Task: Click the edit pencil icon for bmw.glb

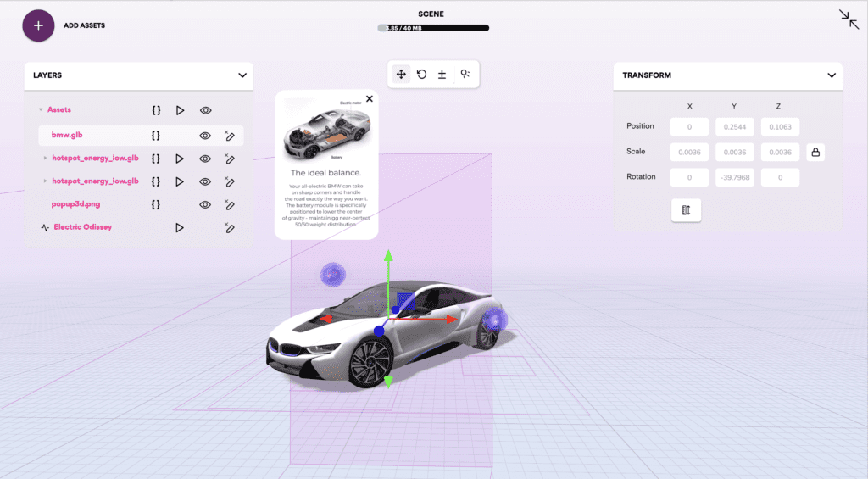Action: tap(229, 135)
